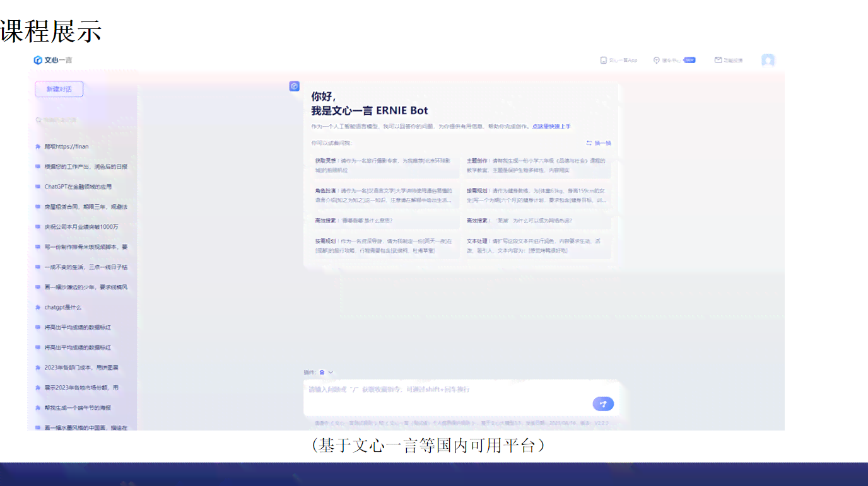Click the message input box

tap(462, 398)
